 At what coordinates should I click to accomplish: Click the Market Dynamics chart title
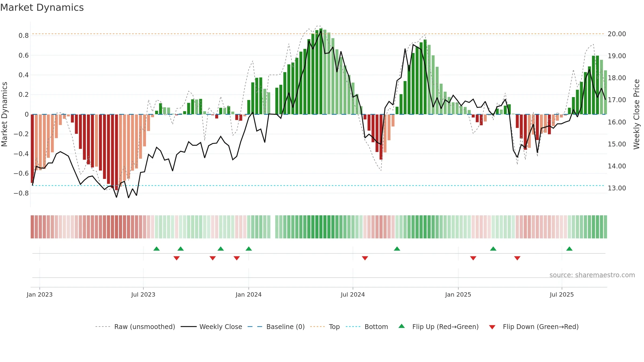click(x=42, y=8)
